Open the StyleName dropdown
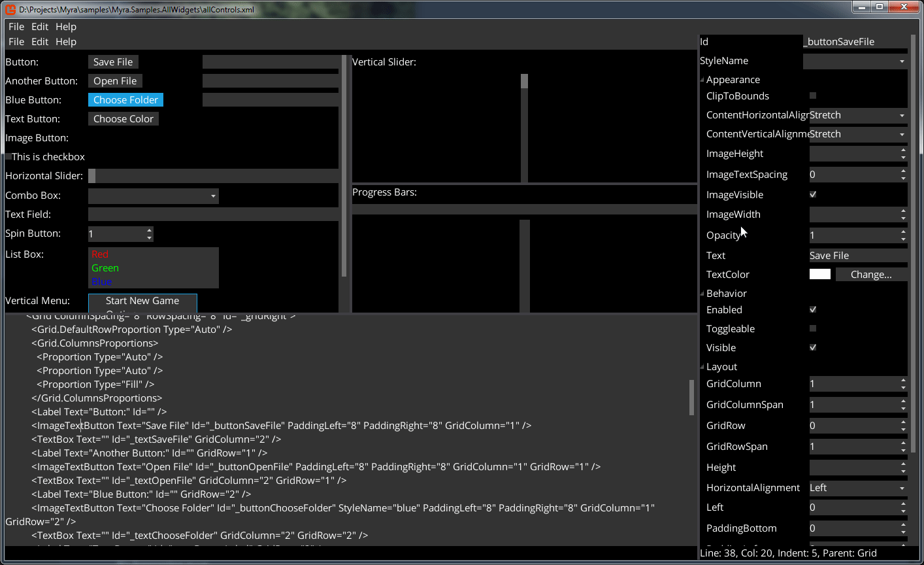The width and height of the screenshot is (924, 565). pos(902,61)
